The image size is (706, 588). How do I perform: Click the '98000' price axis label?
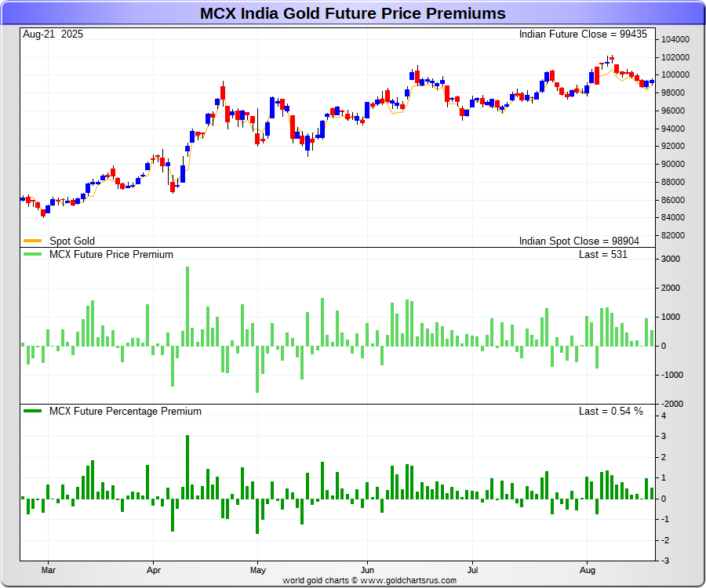pyautogui.click(x=673, y=93)
